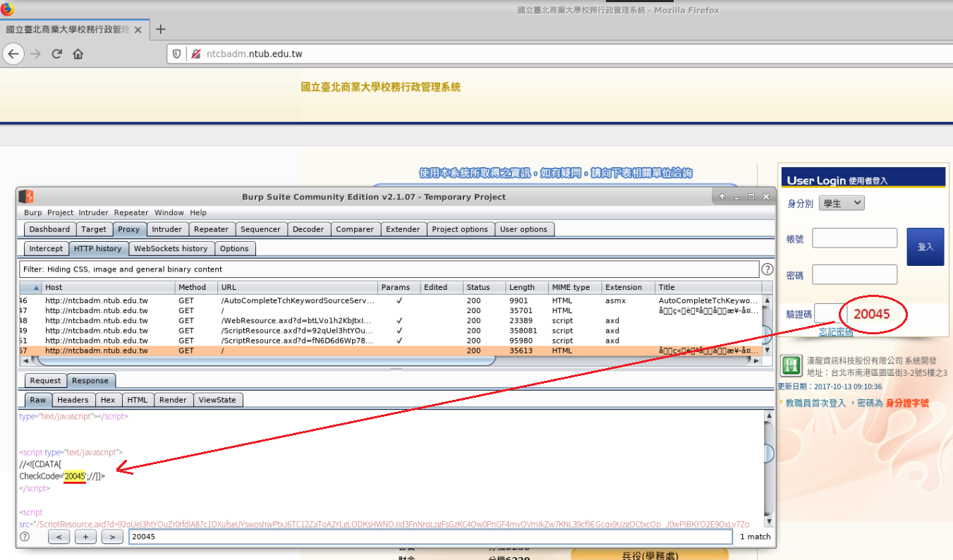This screenshot has height=560, width=953.
Task: Switch response view to Render
Action: pos(173,400)
